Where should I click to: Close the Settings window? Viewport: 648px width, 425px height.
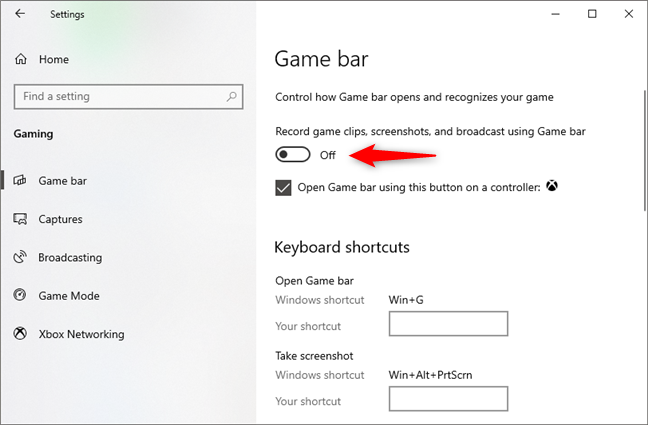pos(629,14)
